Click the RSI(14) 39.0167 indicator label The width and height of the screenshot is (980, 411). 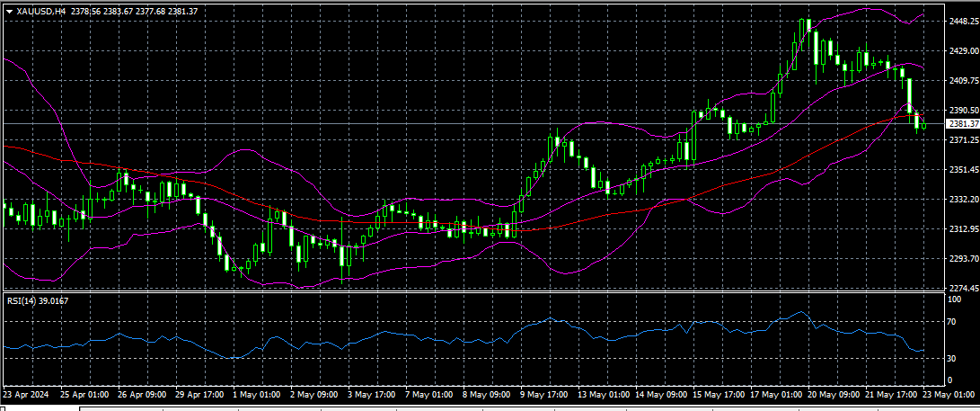(x=38, y=300)
